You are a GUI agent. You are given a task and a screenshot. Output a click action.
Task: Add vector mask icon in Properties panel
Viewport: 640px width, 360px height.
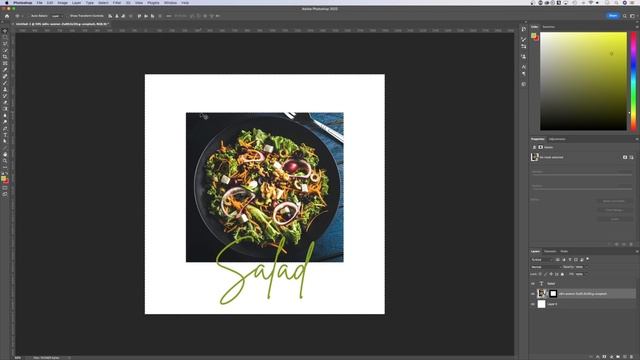tap(631, 157)
